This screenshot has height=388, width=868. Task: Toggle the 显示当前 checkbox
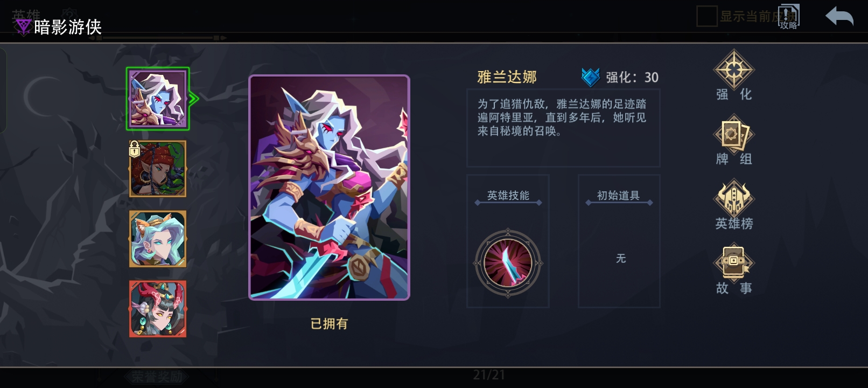[x=706, y=16]
